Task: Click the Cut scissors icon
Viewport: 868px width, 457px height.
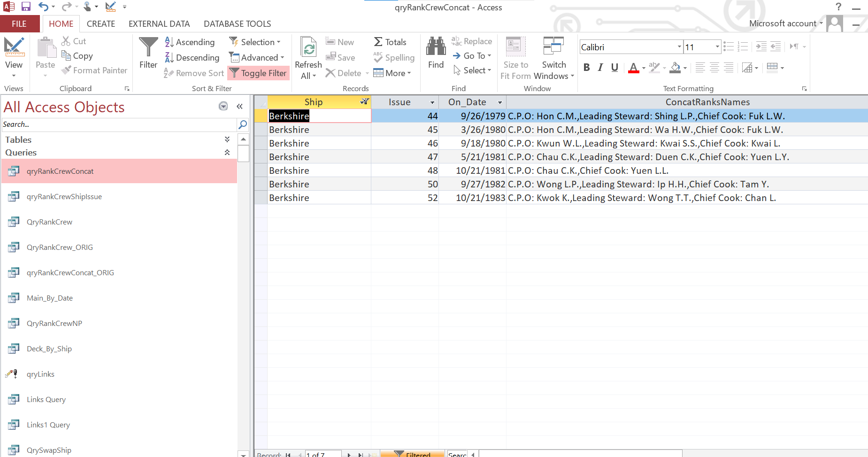Action: tap(66, 41)
